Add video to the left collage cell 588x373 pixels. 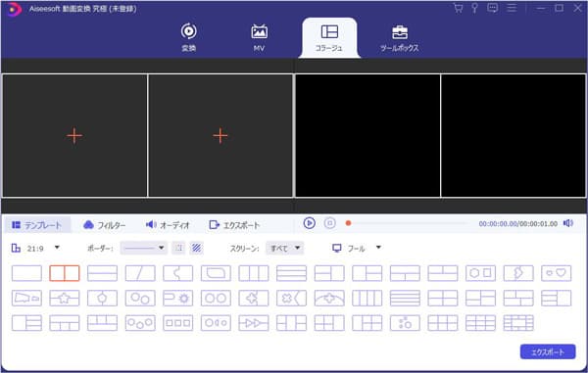[x=74, y=135]
